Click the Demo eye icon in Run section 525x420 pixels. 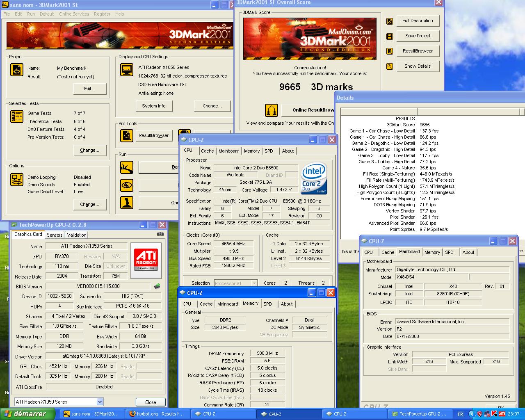pyautogui.click(x=127, y=185)
